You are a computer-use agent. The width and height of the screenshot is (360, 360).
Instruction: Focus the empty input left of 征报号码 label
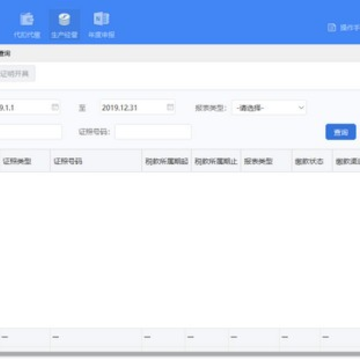click(31, 132)
